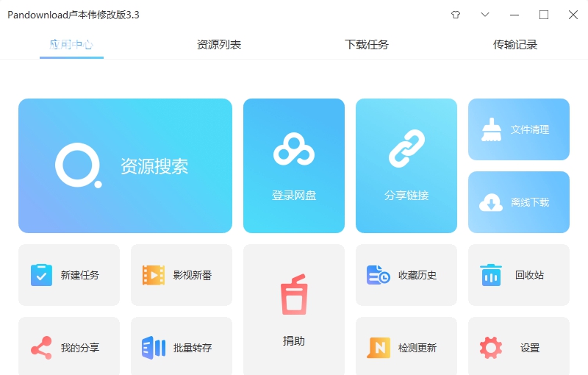Viewport: 588px width, 375px height.
Task: Minimize the Pandownload window
Action: pyautogui.click(x=514, y=15)
